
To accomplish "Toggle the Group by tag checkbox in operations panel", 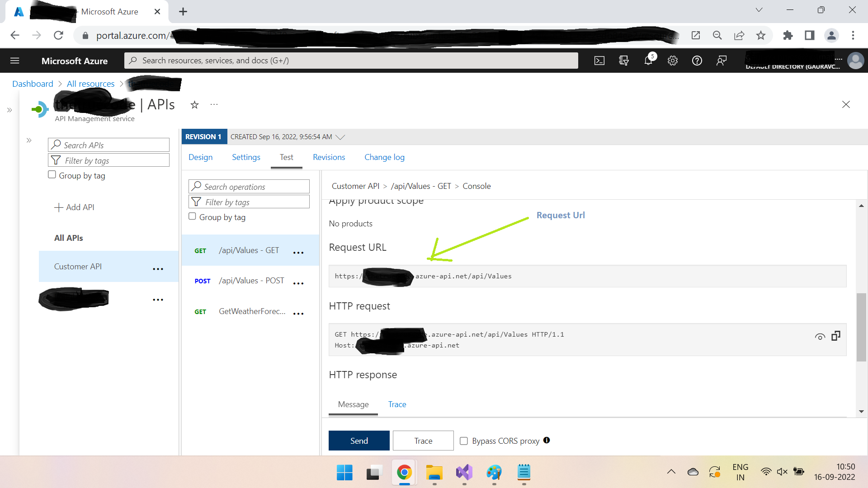I will tap(192, 216).
